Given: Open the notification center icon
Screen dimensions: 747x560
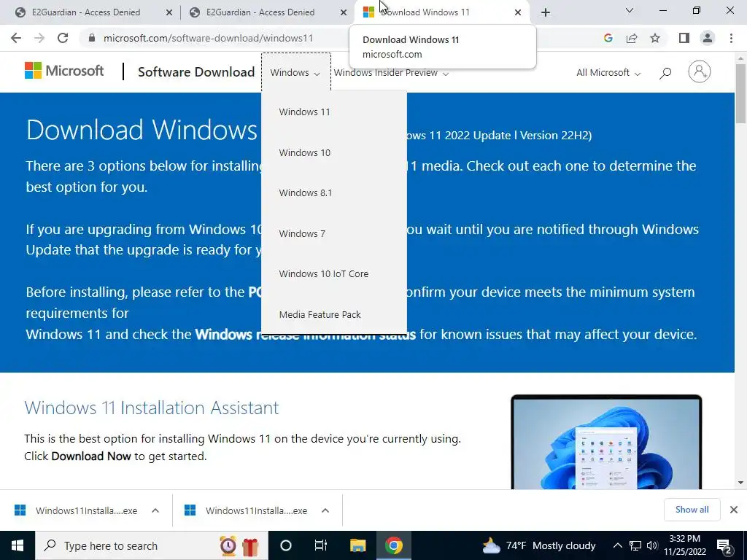Looking at the screenshot, I should pyautogui.click(x=724, y=546).
